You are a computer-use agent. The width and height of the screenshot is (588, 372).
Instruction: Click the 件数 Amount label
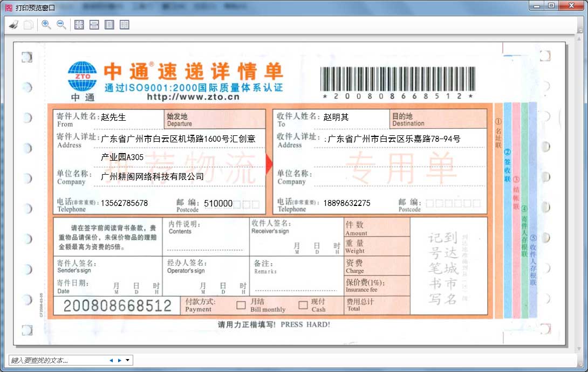(356, 229)
